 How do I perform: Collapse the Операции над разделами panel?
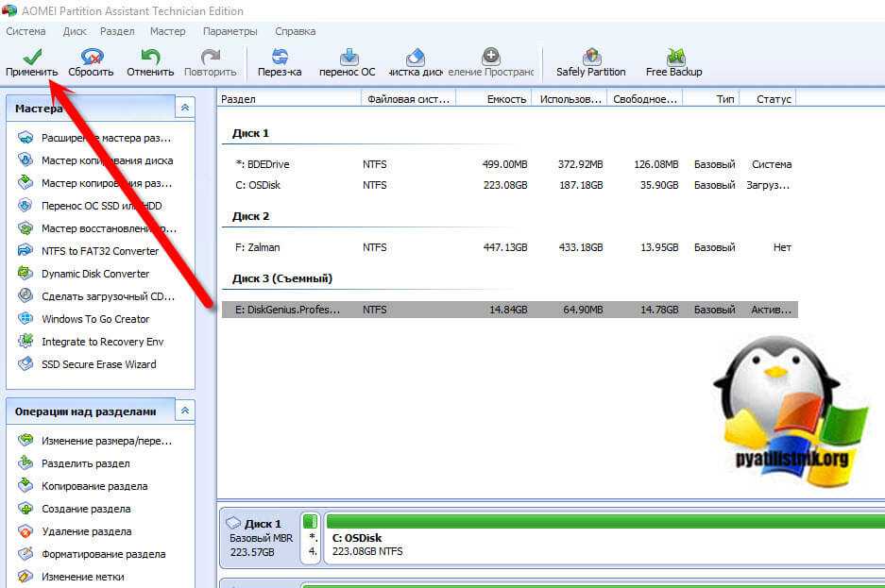click(x=185, y=411)
